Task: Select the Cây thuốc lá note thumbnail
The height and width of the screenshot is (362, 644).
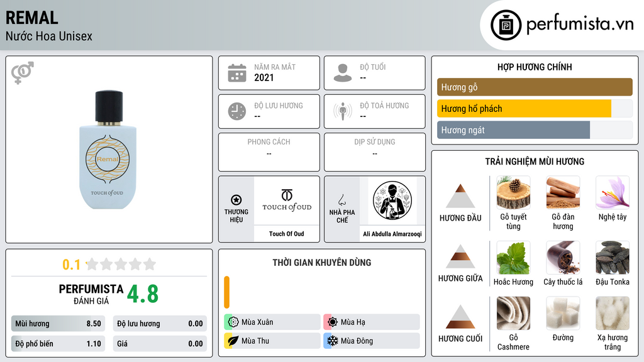Action: tap(563, 257)
